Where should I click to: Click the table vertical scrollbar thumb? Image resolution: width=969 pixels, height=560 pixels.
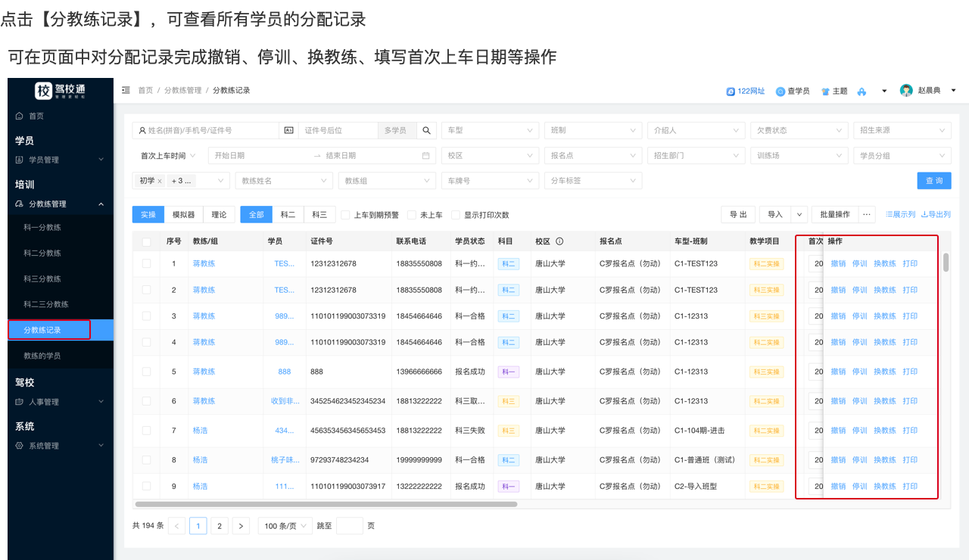(946, 263)
